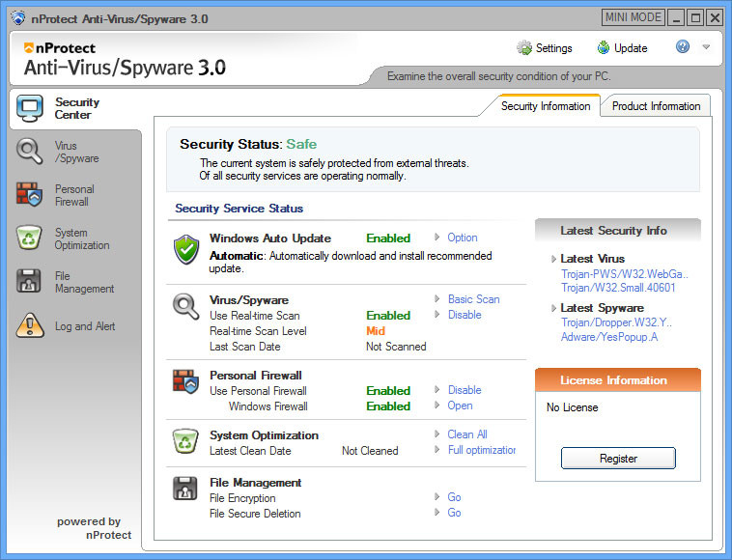
Task: Minimize the nProtect window
Action: pos(676,17)
